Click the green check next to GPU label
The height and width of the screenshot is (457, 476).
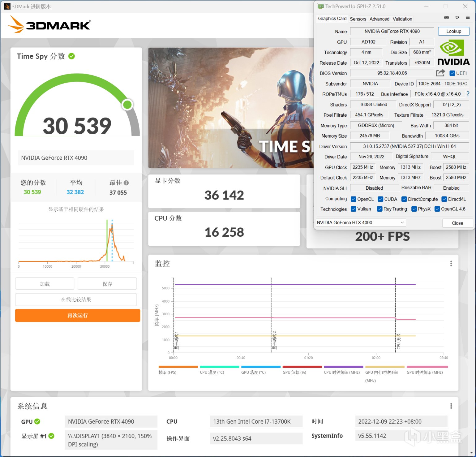pos(37,421)
